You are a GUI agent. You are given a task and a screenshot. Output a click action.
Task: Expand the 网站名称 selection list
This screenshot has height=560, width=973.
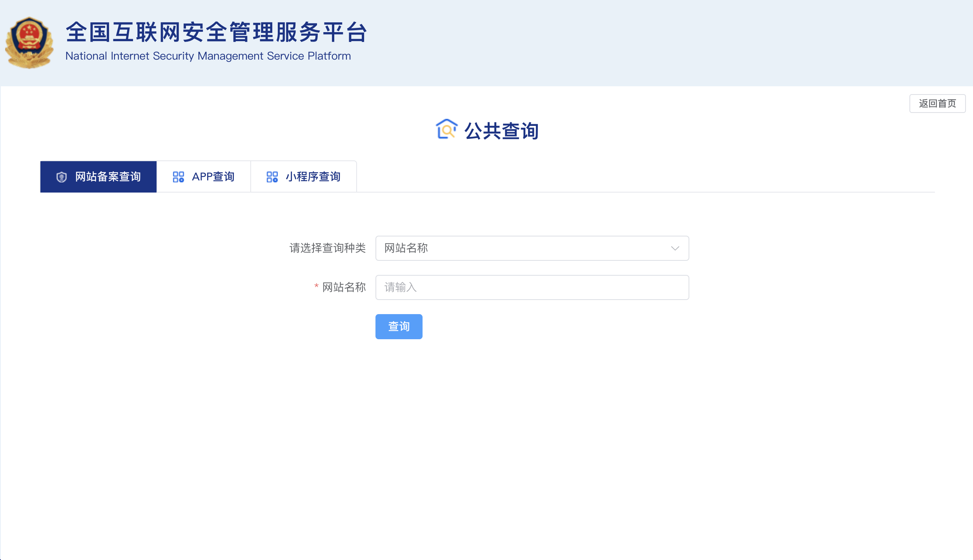pos(532,248)
